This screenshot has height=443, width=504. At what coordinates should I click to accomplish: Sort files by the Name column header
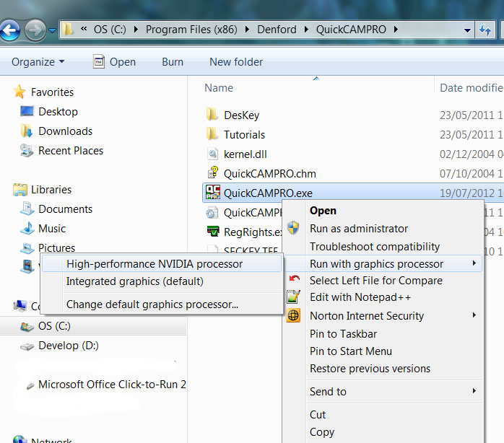219,88
